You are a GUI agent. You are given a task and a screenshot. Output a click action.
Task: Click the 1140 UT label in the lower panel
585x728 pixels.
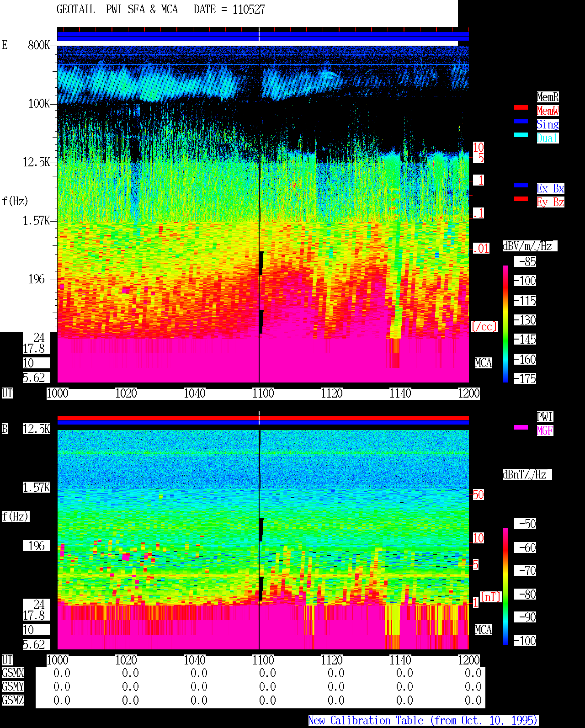point(400,660)
